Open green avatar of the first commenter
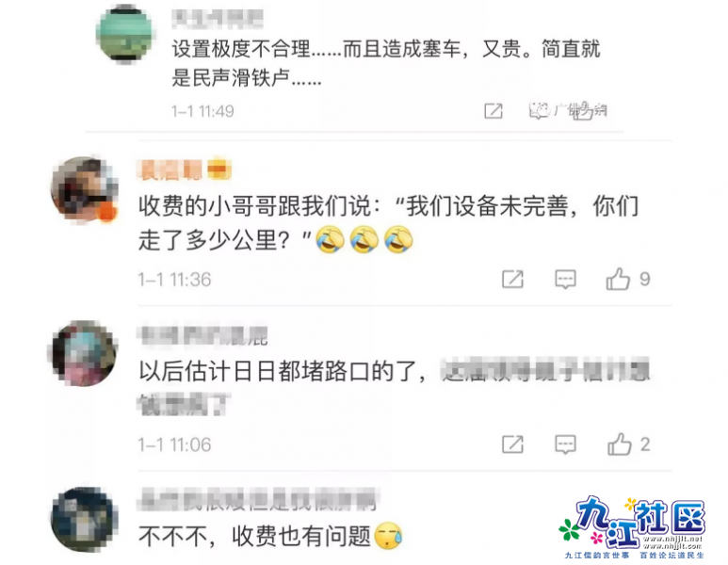 tap(124, 33)
